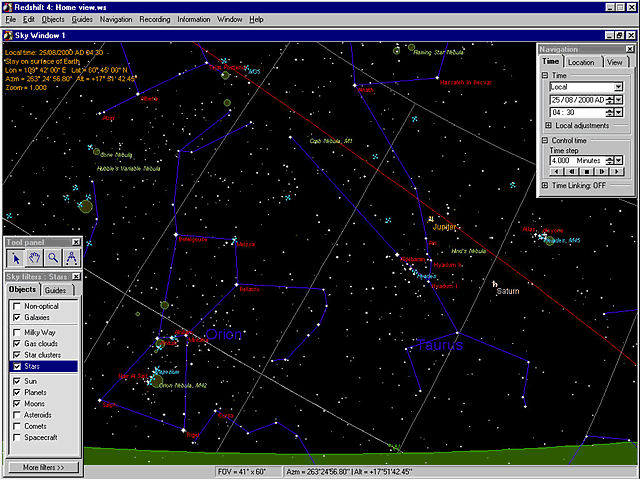Collapse the Time section expander
The width and height of the screenshot is (640, 480).
click(x=544, y=76)
